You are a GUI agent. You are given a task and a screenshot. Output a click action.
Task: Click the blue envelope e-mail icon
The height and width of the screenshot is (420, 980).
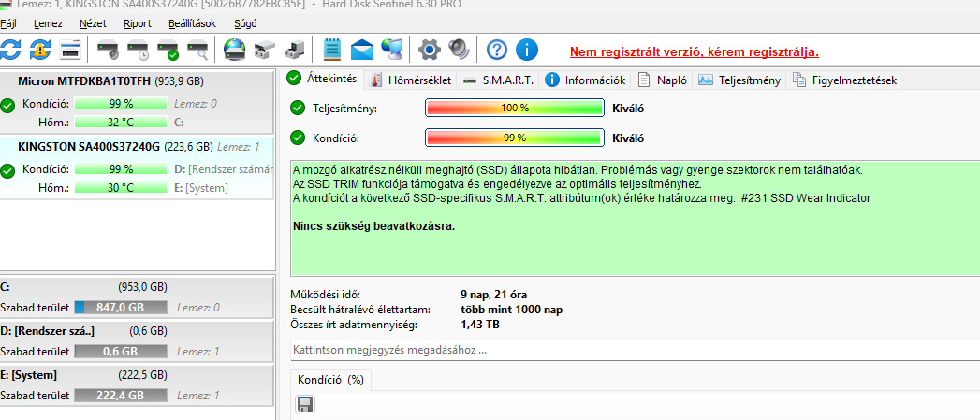[362, 50]
